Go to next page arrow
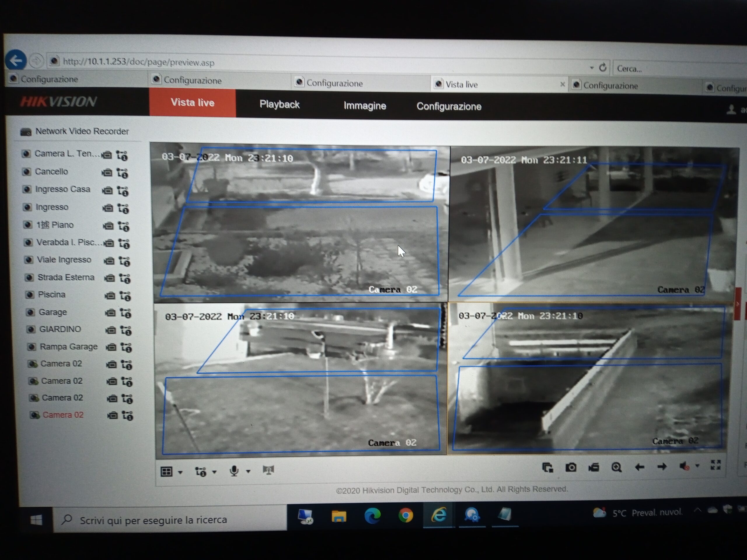The width and height of the screenshot is (747, 560). pyautogui.click(x=662, y=467)
